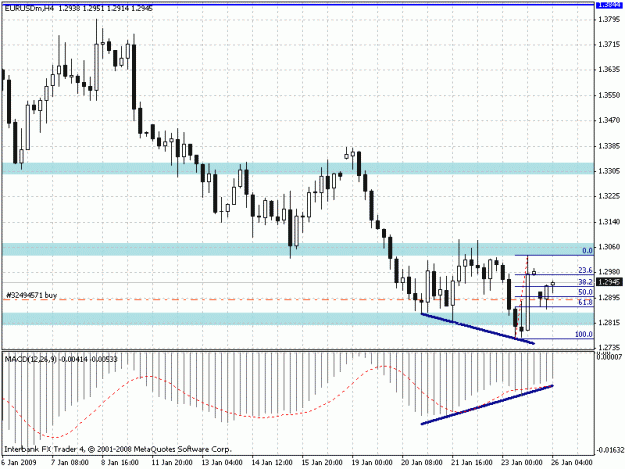Click the 1.2980 price axis label
The width and height of the screenshot is (625, 469).
pos(609,272)
